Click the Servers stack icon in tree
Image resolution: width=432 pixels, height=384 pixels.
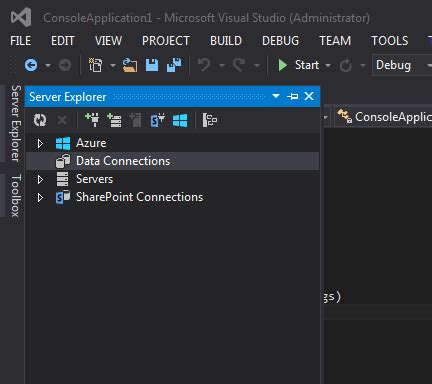tap(62, 179)
